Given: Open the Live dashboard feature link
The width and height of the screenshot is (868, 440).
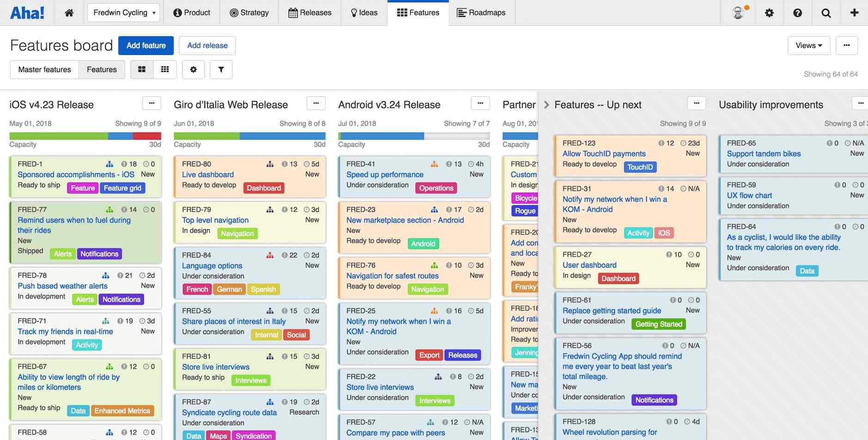Looking at the screenshot, I should pyautogui.click(x=208, y=175).
